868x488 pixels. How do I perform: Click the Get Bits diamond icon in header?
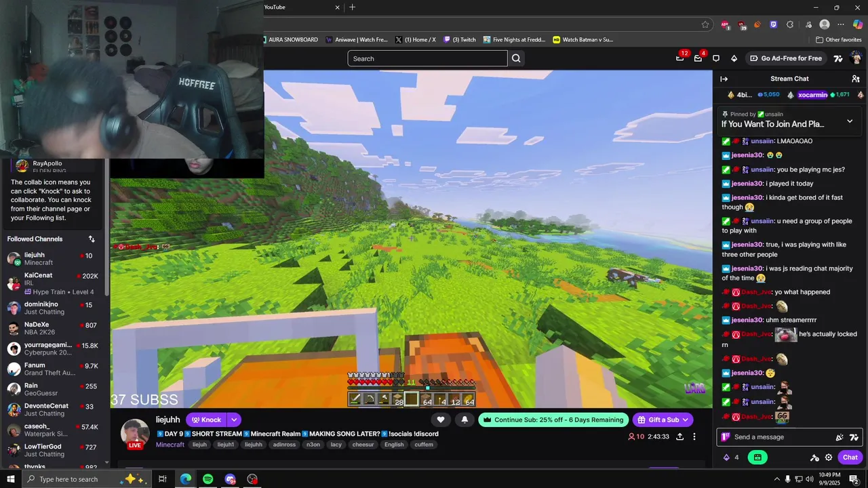(734, 58)
